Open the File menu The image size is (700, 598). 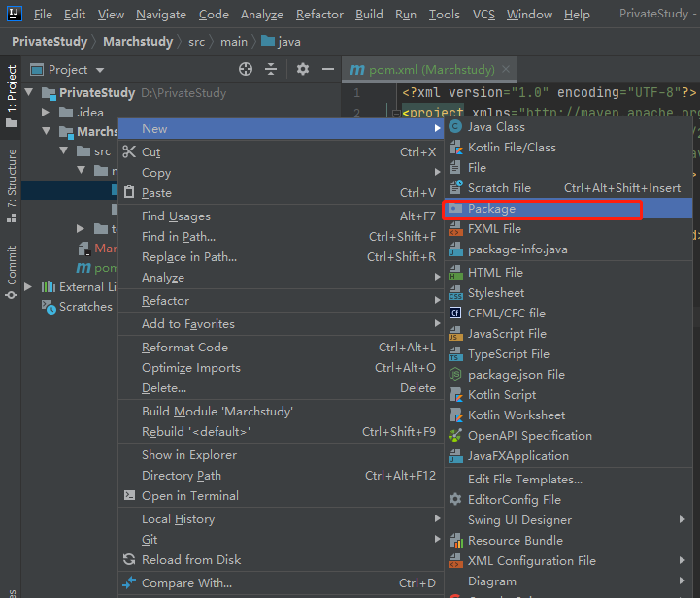[x=43, y=15]
